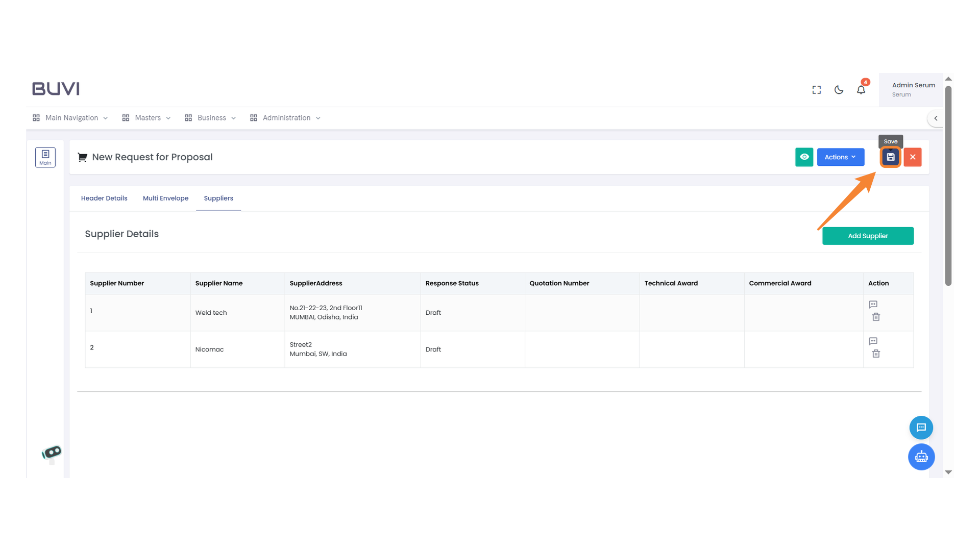Open the Administration menu

(x=285, y=118)
